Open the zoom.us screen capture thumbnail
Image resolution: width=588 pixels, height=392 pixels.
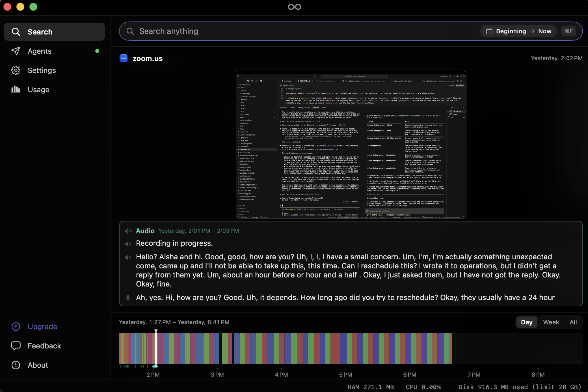[351, 144]
